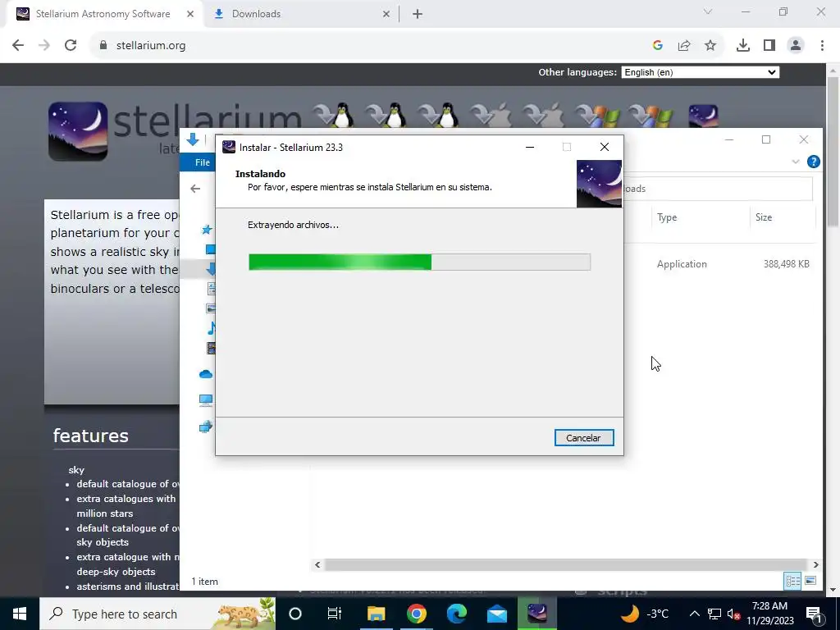The height and width of the screenshot is (630, 840).
Task: Open File Explorer from the taskbar
Action: (x=376, y=614)
